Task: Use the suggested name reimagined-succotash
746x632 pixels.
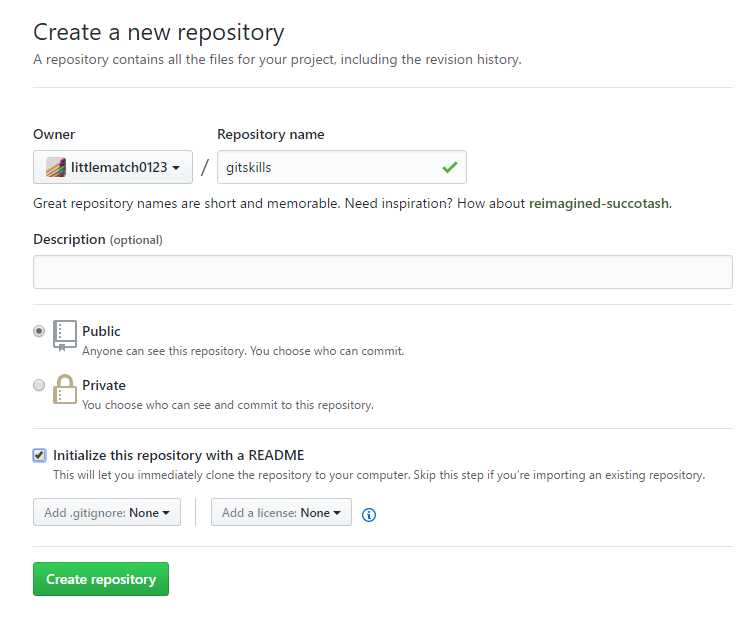Action: pyautogui.click(x=599, y=204)
